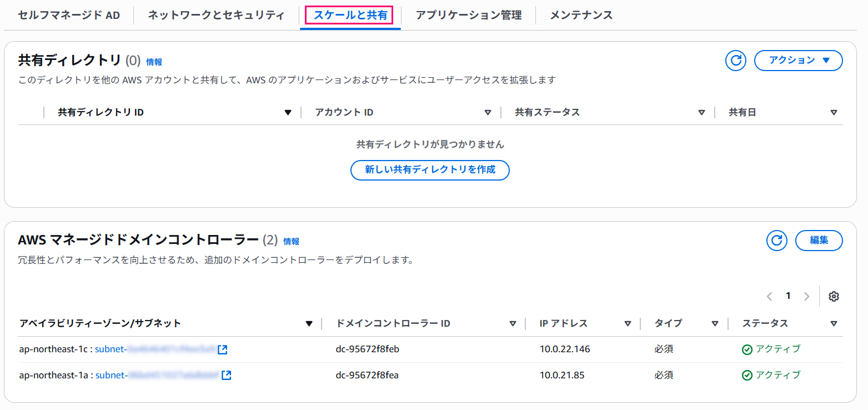This screenshot has width=868, height=410.
Task: Click アクティブ status text for 10.0.21.85 row
Action: pos(778,374)
